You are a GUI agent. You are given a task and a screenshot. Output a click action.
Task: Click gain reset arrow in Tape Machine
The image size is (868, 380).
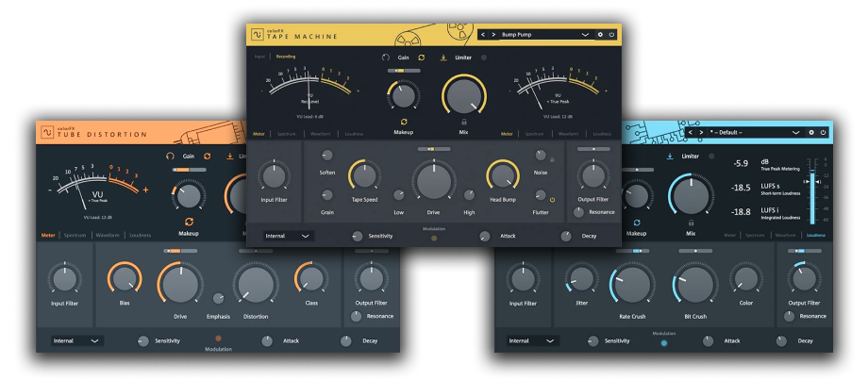click(x=386, y=57)
